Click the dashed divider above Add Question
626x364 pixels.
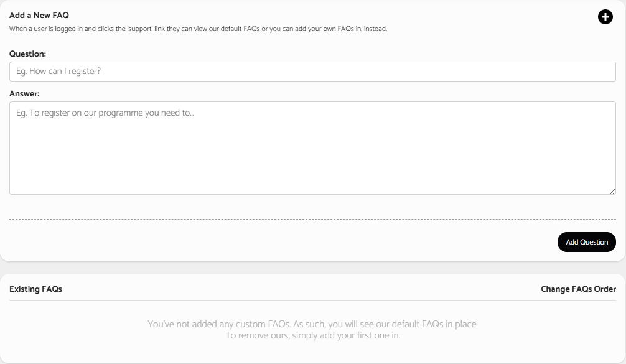pyautogui.click(x=312, y=219)
